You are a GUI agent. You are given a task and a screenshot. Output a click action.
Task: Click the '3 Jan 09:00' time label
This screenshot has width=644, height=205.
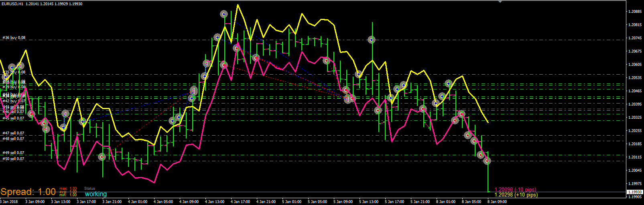pyautogui.click(x=35, y=202)
